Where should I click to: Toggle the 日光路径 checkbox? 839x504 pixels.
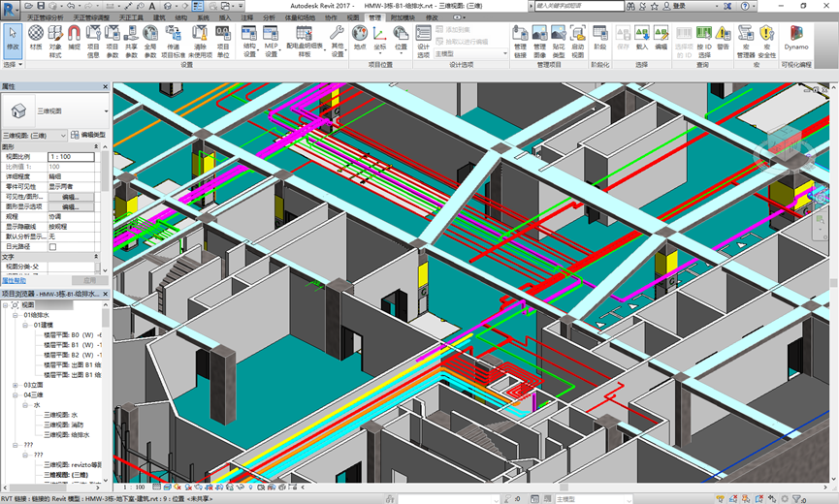tap(52, 247)
